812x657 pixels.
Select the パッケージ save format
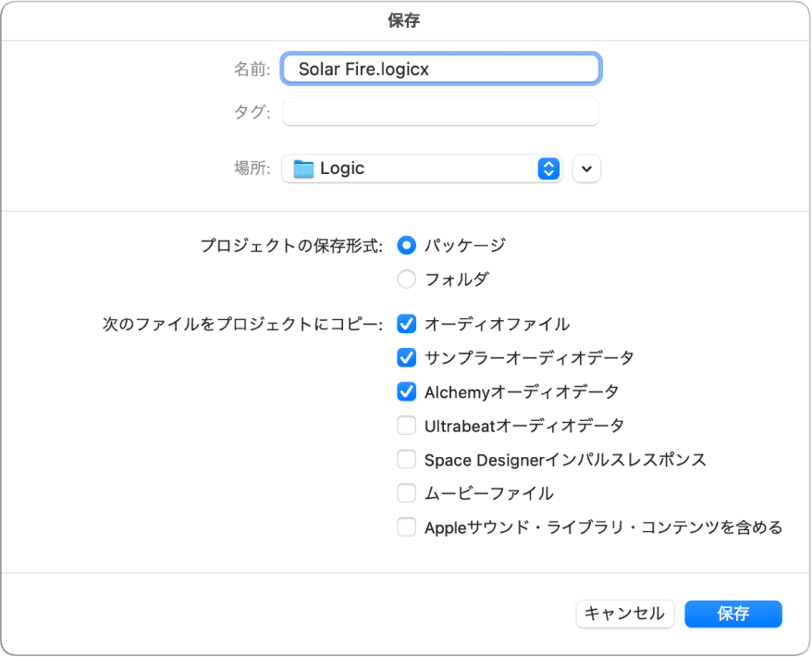pyautogui.click(x=406, y=245)
